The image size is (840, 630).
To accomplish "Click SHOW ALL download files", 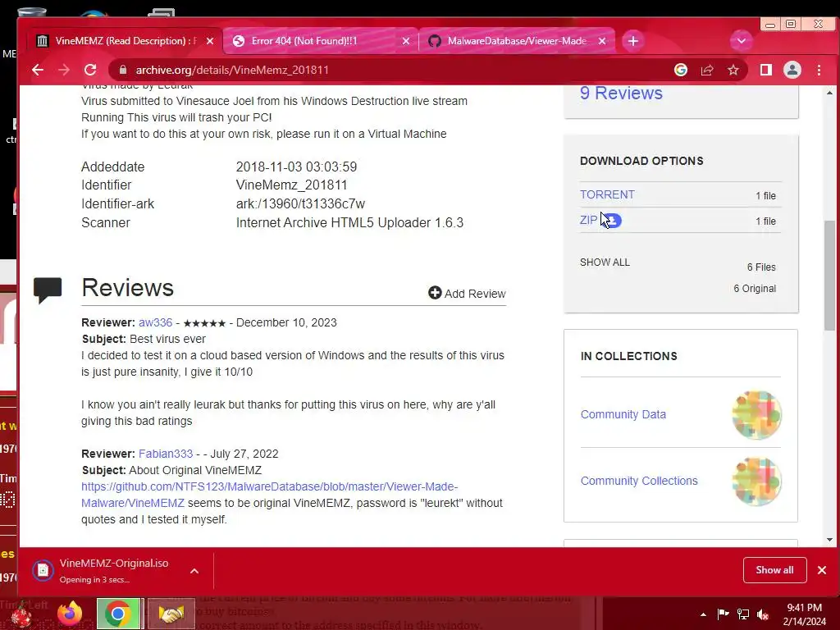I will pyautogui.click(x=605, y=262).
